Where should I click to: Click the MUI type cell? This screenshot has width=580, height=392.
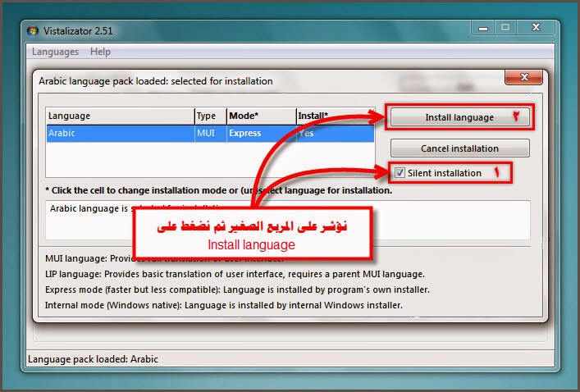click(x=210, y=133)
